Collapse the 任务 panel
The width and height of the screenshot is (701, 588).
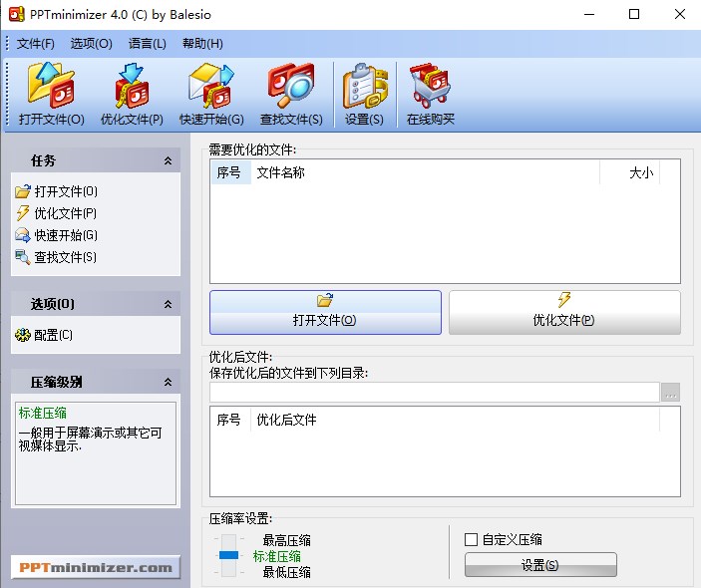(168, 160)
